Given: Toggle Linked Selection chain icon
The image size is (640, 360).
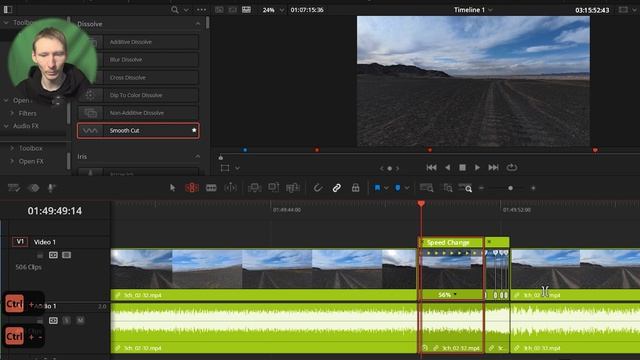Looking at the screenshot, I should (x=336, y=188).
